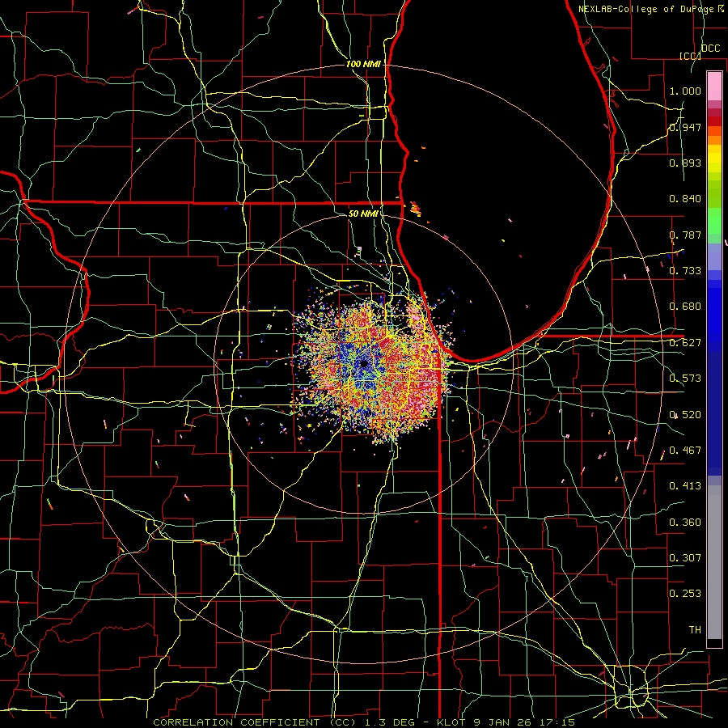Click the TH threshold label
The width and height of the screenshot is (728, 728).
[x=695, y=630]
